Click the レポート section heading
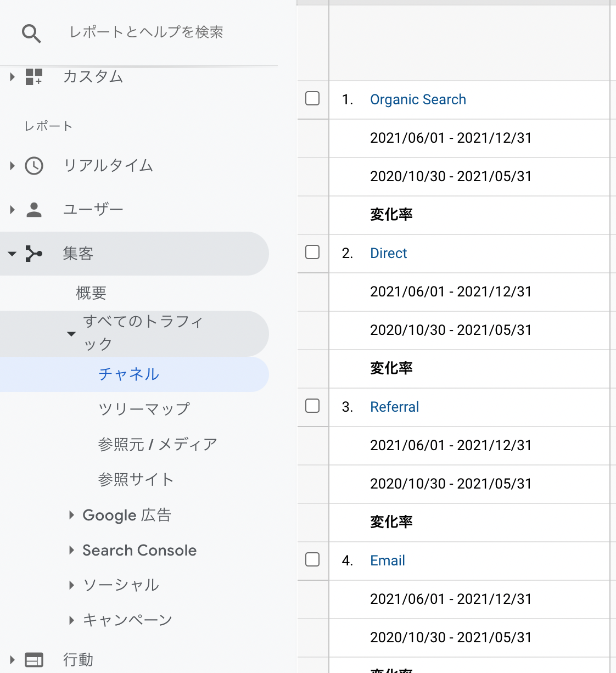Viewport: 616px width, 673px height. point(48,126)
